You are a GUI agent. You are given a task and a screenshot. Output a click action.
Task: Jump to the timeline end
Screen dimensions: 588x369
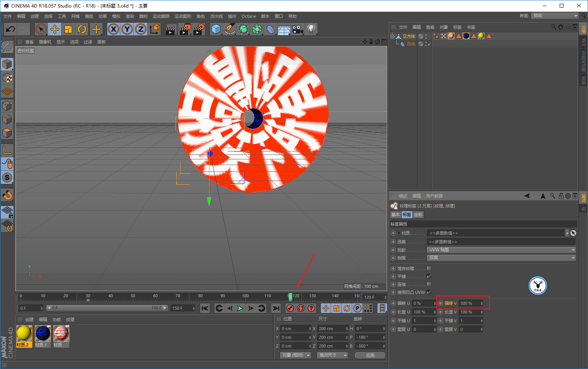[276, 308]
